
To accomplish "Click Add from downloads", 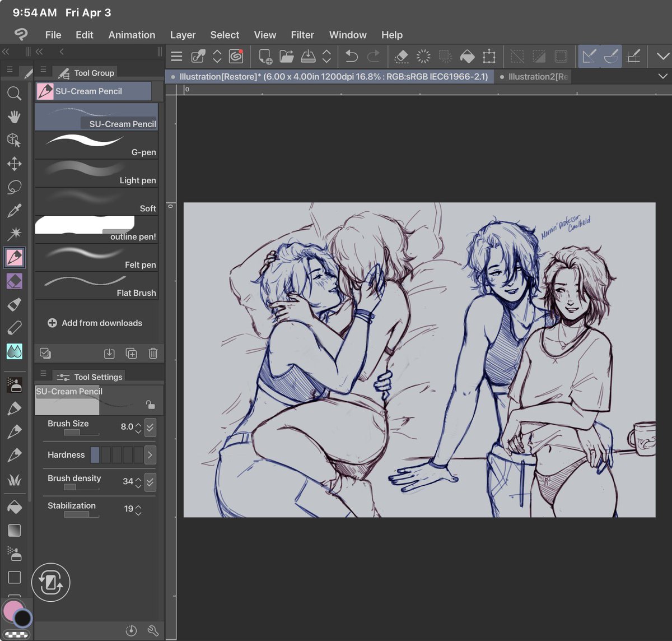I will point(95,323).
